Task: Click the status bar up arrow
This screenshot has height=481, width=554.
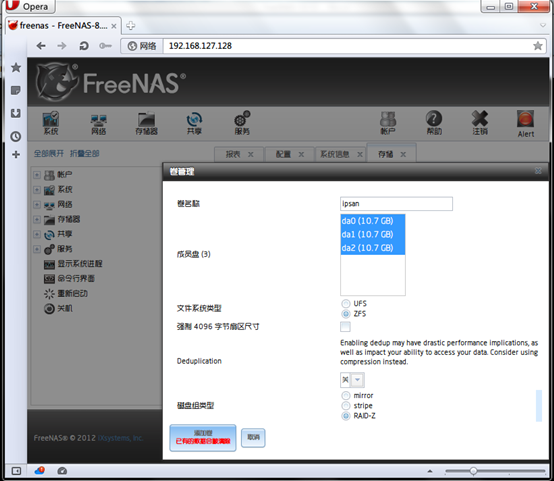Action: [430, 471]
